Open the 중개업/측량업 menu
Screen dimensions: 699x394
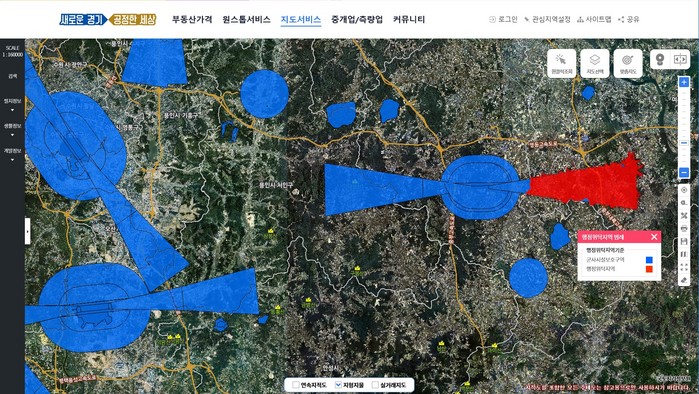click(x=357, y=19)
